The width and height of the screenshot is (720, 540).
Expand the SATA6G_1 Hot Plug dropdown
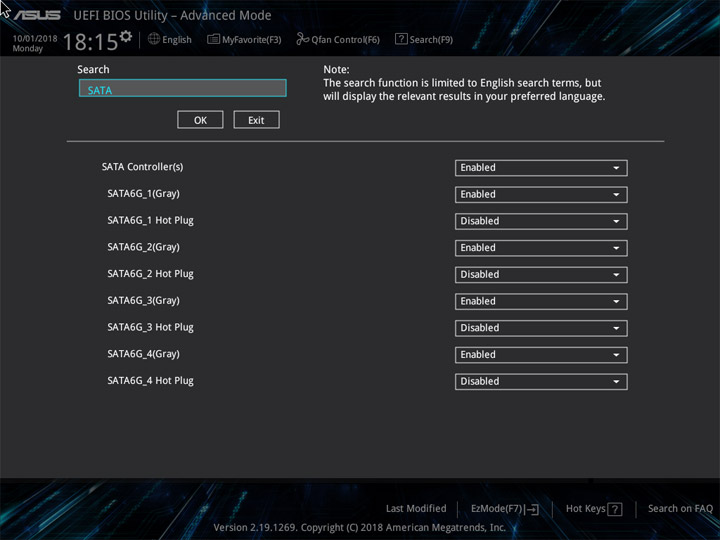point(541,221)
